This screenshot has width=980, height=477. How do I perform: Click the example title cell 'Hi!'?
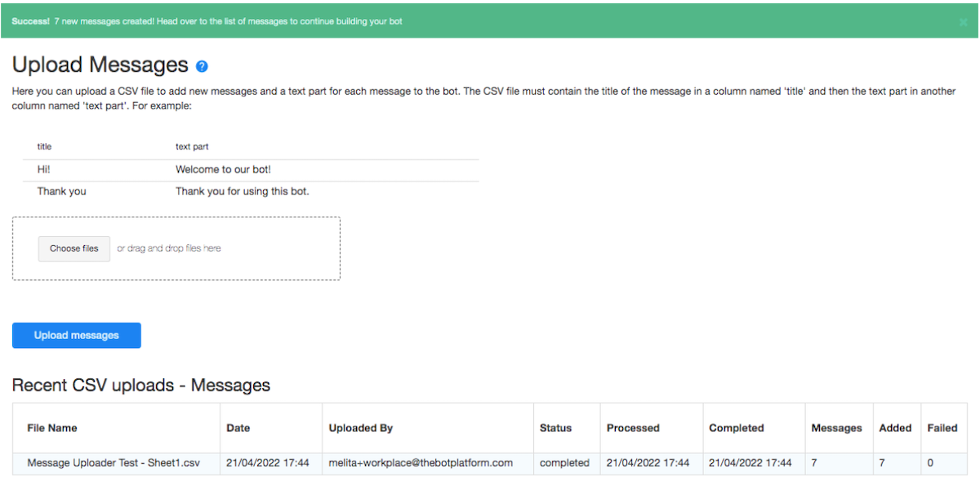(x=44, y=170)
